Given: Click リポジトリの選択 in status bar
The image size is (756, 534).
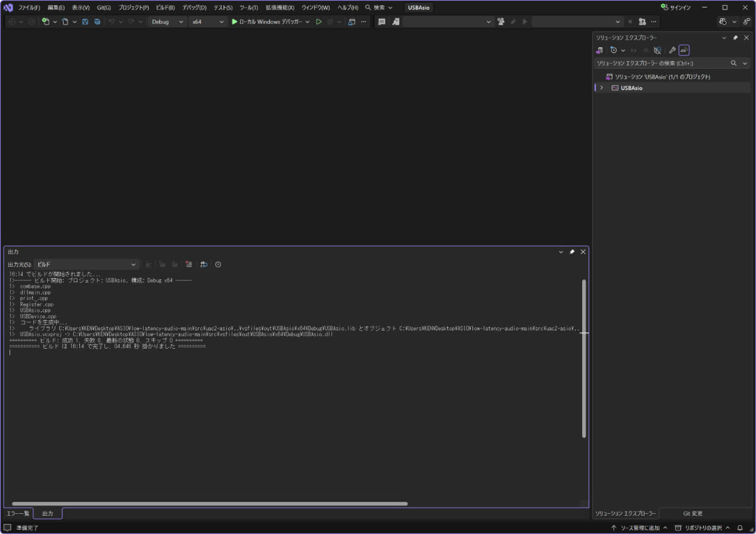Looking at the screenshot, I should (x=702, y=528).
